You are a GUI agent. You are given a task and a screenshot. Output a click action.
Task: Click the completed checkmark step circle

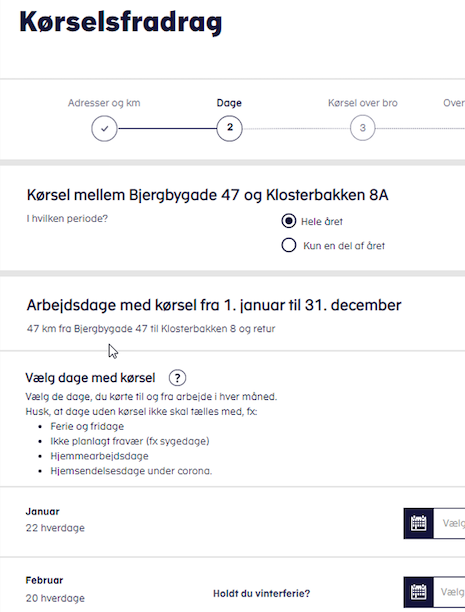[104, 128]
